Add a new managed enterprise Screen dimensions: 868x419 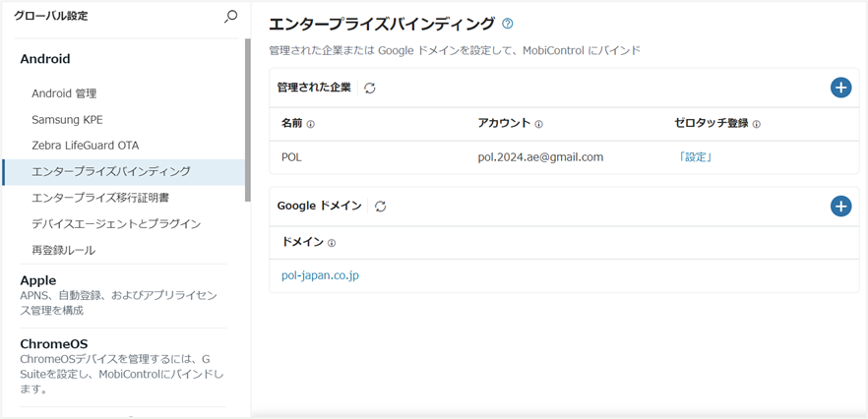tap(840, 88)
